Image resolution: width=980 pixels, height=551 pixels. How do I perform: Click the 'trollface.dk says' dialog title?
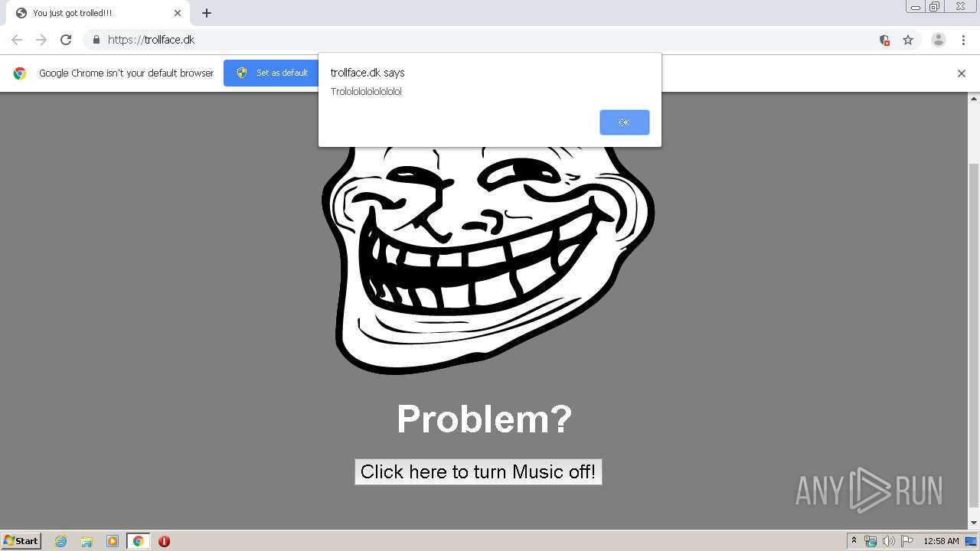[x=367, y=73]
